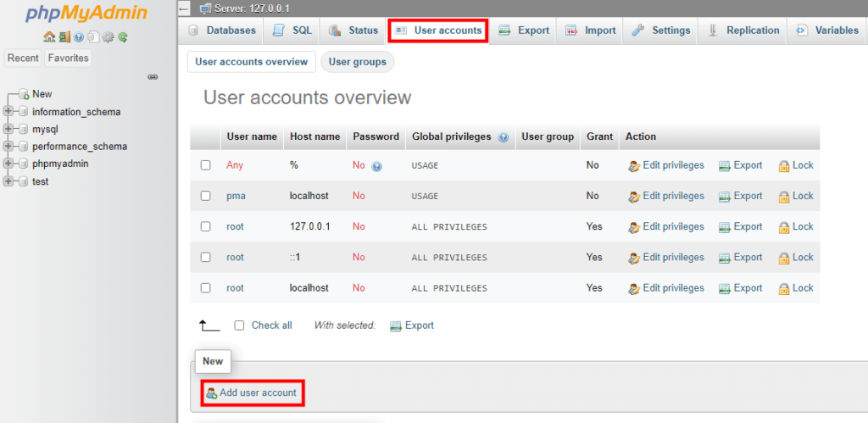Tick the checkbox for root at localhost
This screenshot has height=423, width=868.
tap(205, 288)
